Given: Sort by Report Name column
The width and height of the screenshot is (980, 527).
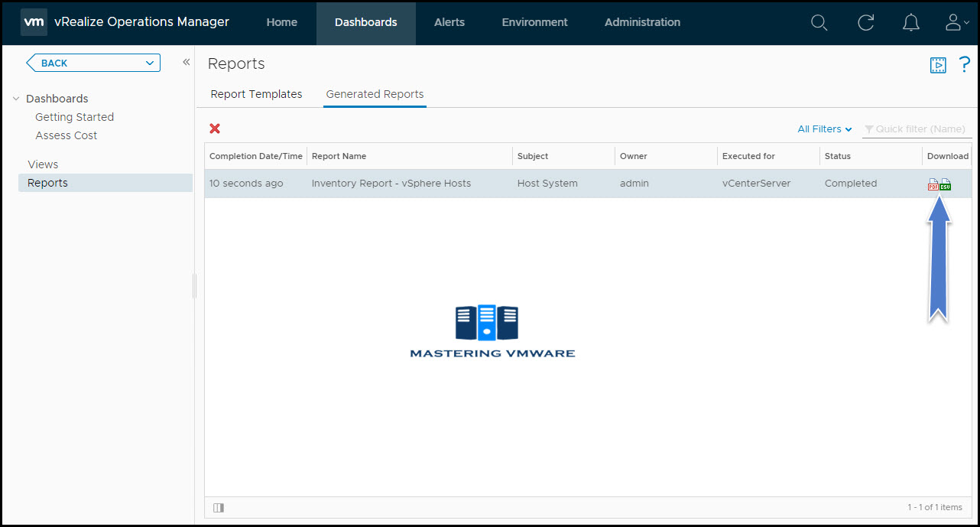Looking at the screenshot, I should coord(410,156).
